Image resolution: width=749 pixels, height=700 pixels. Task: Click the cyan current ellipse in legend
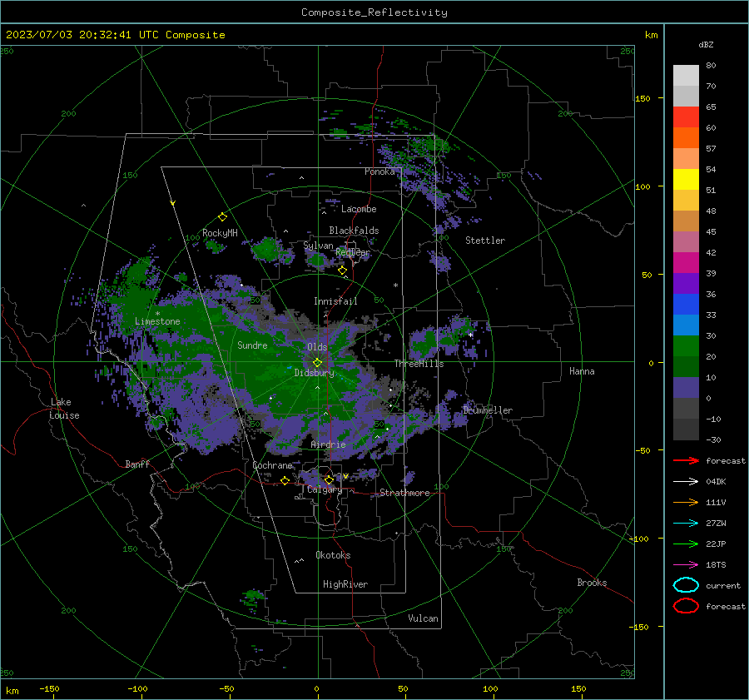click(686, 585)
